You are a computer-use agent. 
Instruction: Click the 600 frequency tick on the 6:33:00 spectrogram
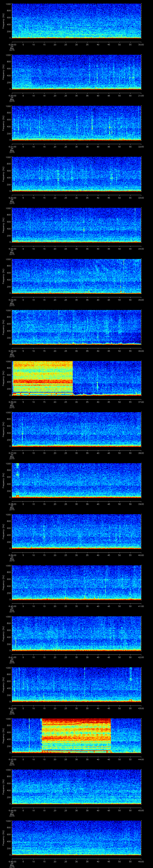coord(9,222)
